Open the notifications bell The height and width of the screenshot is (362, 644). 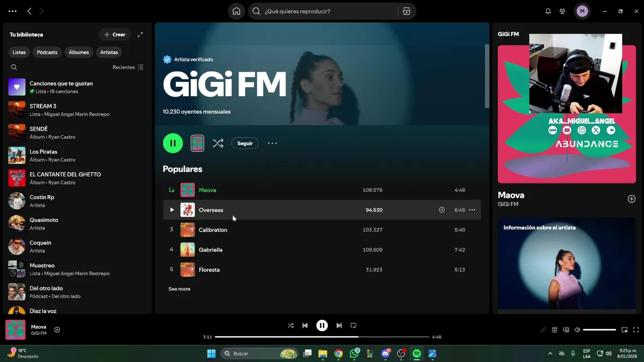[548, 11]
